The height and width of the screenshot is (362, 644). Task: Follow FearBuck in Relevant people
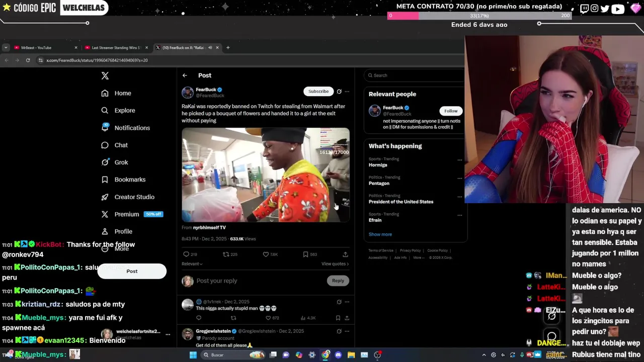coord(451,111)
